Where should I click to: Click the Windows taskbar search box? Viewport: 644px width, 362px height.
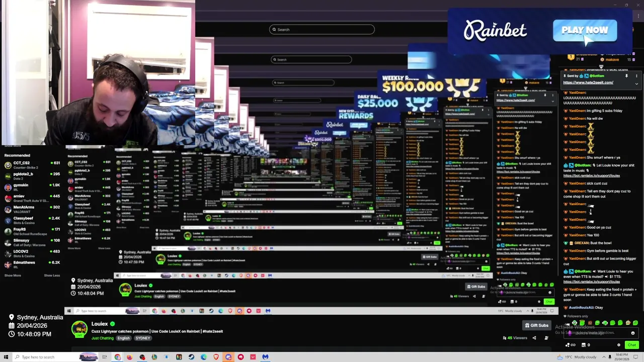56,357
